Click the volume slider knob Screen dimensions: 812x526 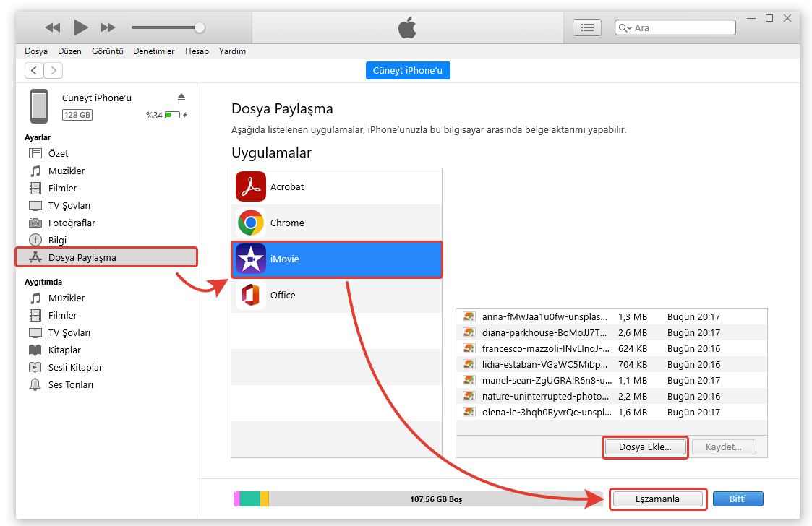(200, 27)
